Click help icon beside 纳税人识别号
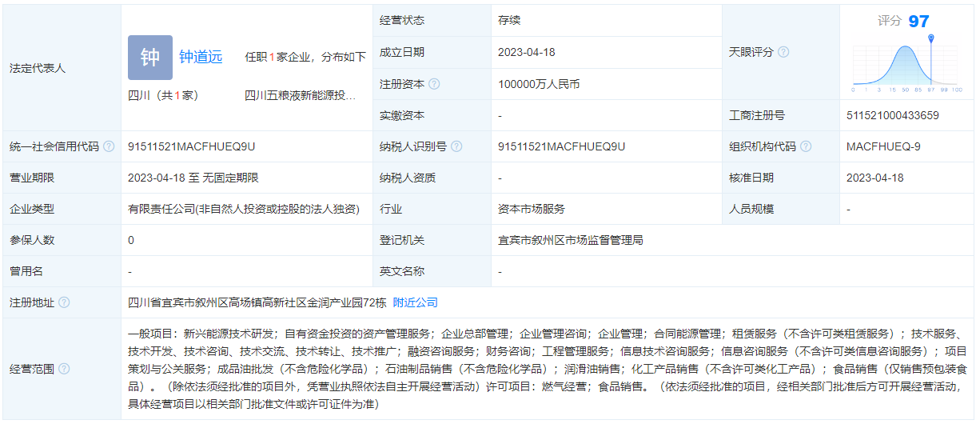This screenshot has width=980, height=428. (x=456, y=146)
